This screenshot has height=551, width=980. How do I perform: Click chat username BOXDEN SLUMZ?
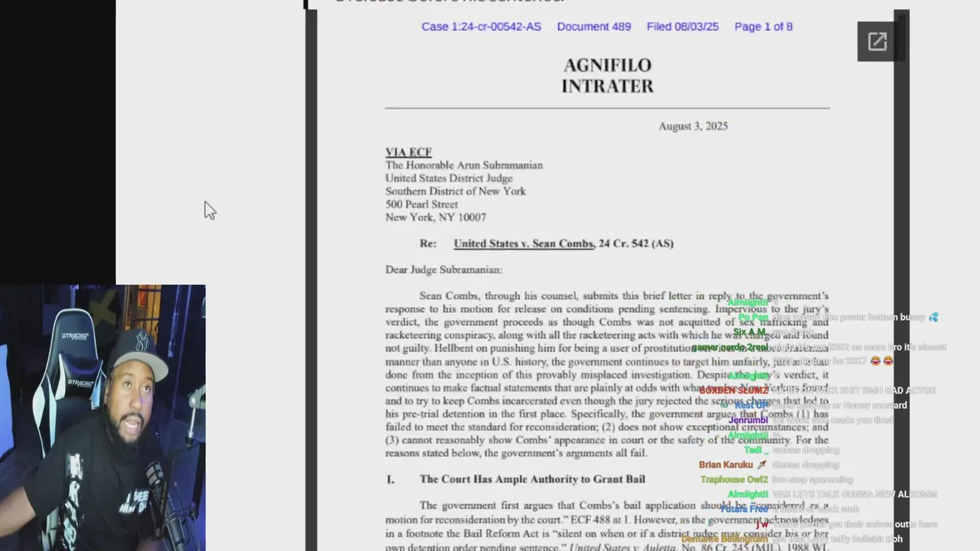[733, 390]
